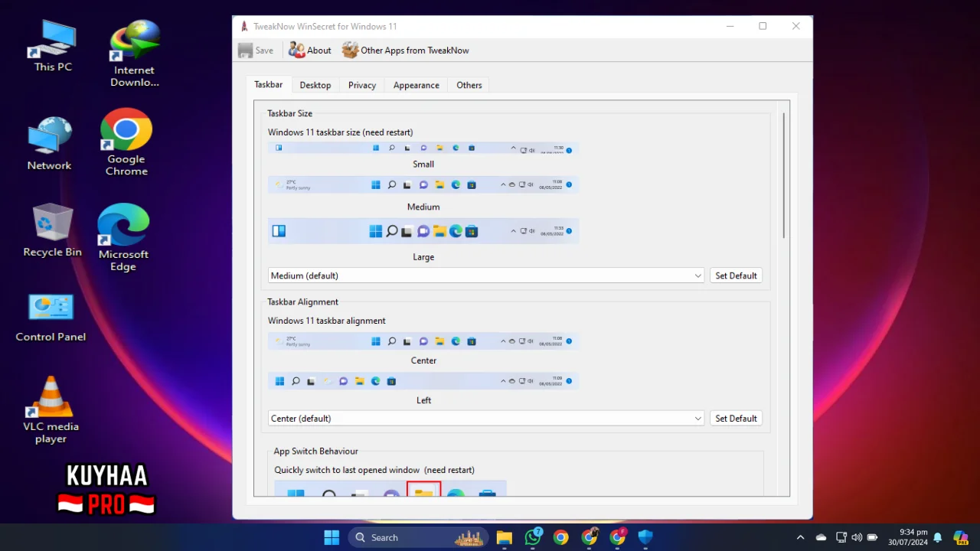The width and height of the screenshot is (980, 551).
Task: Click the battery tray icon
Action: coord(872,537)
